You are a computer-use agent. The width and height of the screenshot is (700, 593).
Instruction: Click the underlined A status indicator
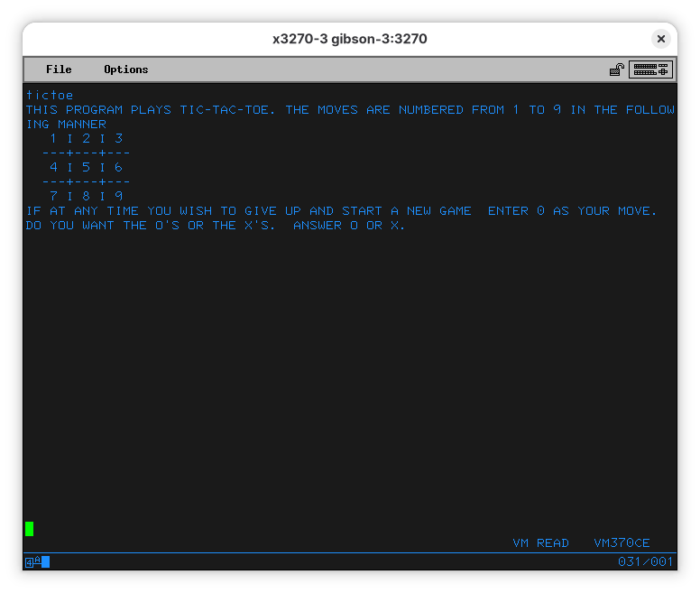pyautogui.click(x=37, y=562)
